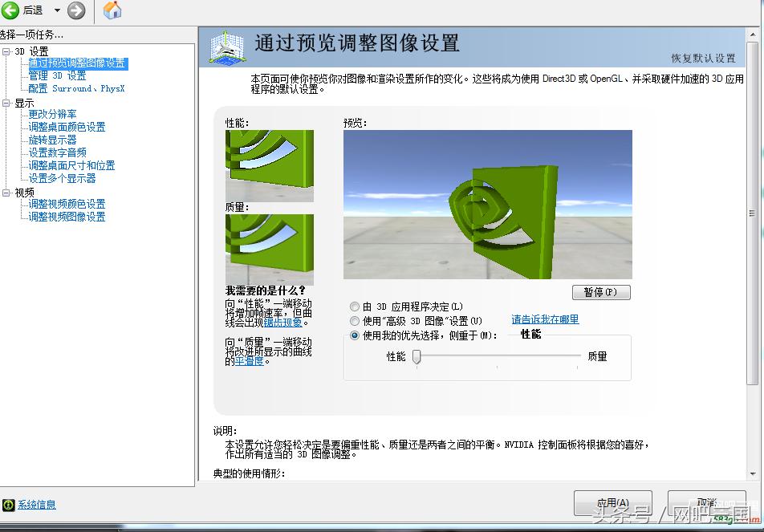Click the 系统信息 icon at bottom left
Screen dimensions: 764x532
tap(8, 504)
